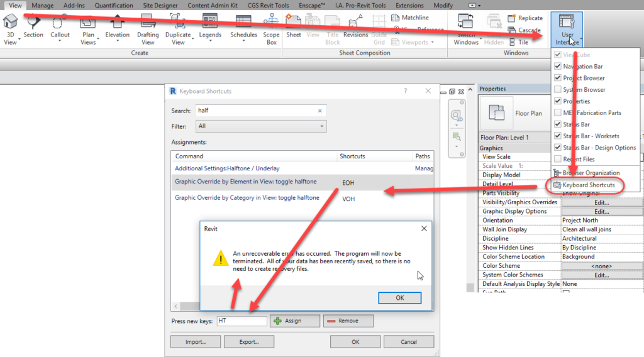Open the Schedules tool
The height and width of the screenshot is (357, 644).
point(243,27)
